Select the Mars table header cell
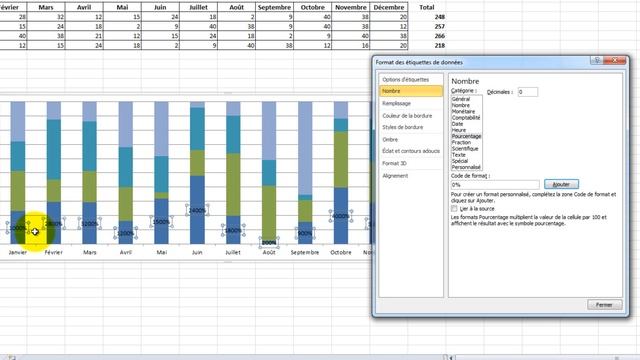640x360 pixels. (x=46, y=7)
